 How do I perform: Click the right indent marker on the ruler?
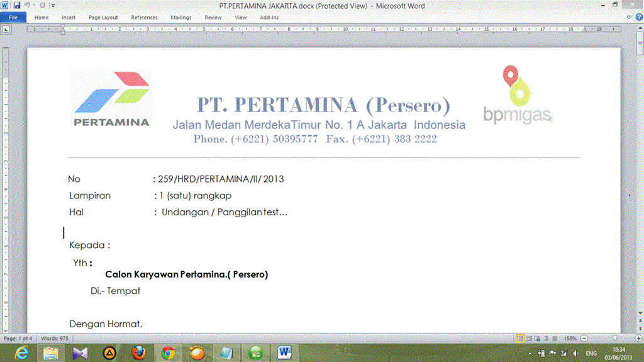pos(584,30)
